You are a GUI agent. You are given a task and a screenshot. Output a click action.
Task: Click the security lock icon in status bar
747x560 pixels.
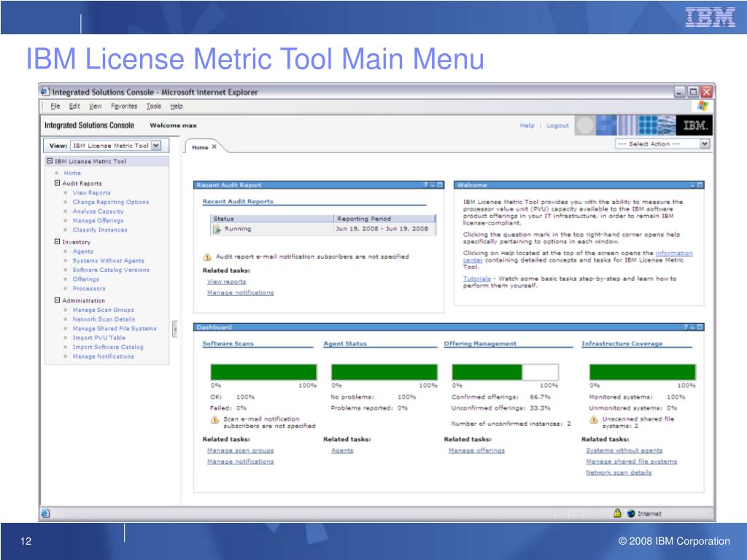617,513
